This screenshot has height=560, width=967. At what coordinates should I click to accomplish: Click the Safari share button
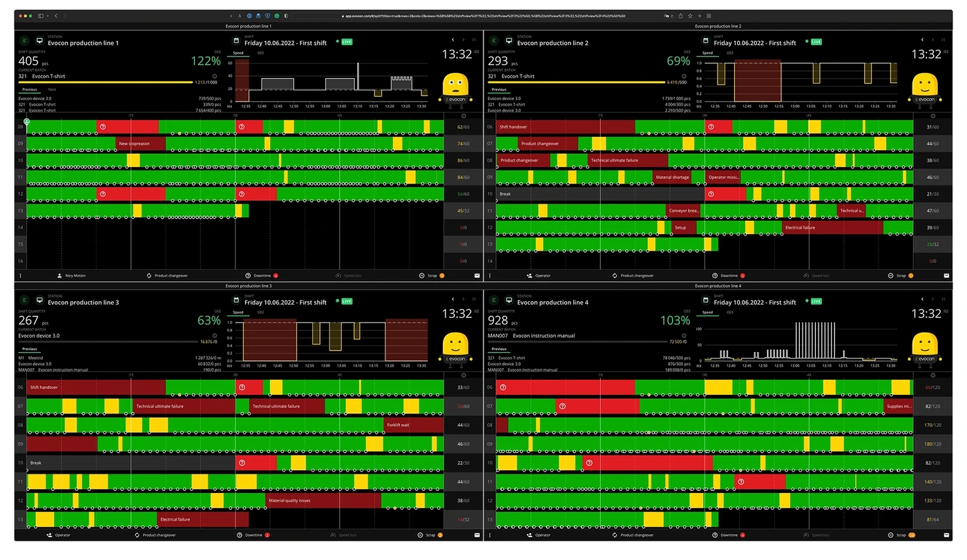tap(681, 15)
